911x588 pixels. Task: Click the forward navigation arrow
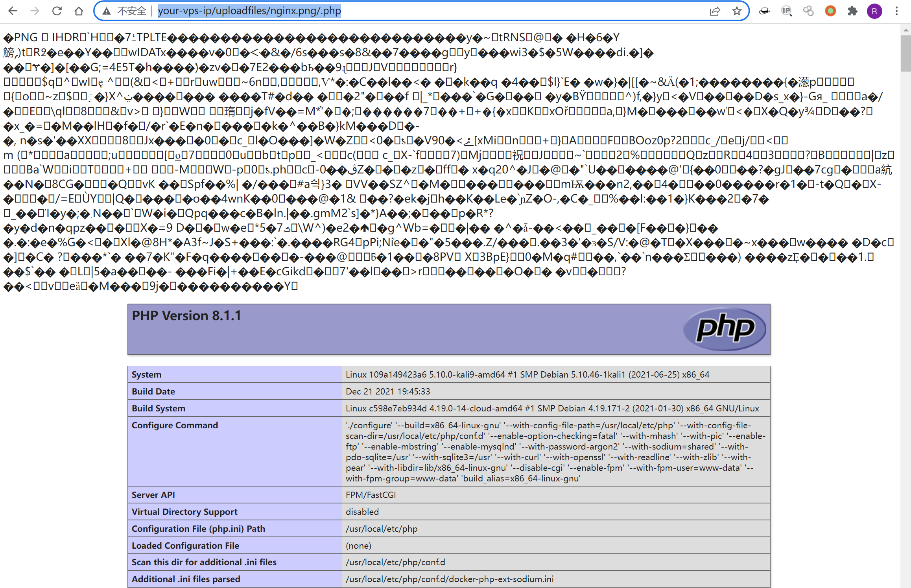pos(35,11)
